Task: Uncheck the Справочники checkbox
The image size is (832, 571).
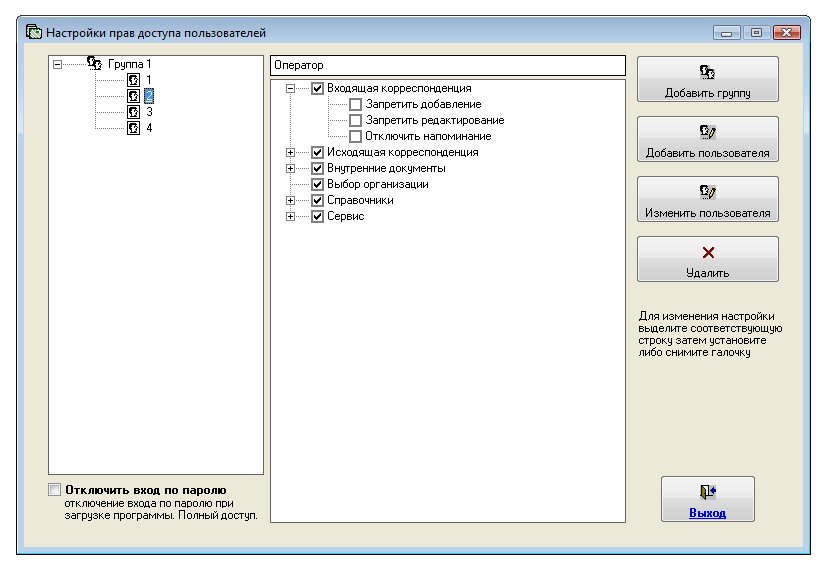Action: coord(317,201)
